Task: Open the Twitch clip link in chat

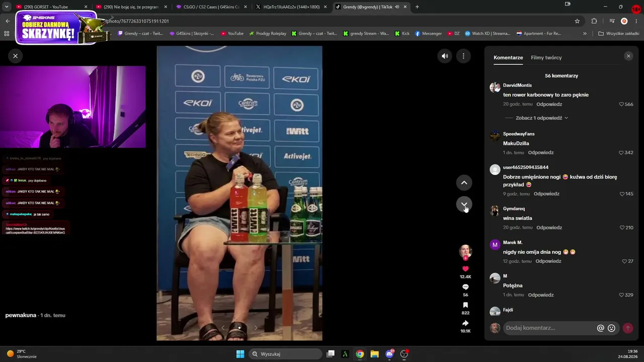Action: (35, 231)
